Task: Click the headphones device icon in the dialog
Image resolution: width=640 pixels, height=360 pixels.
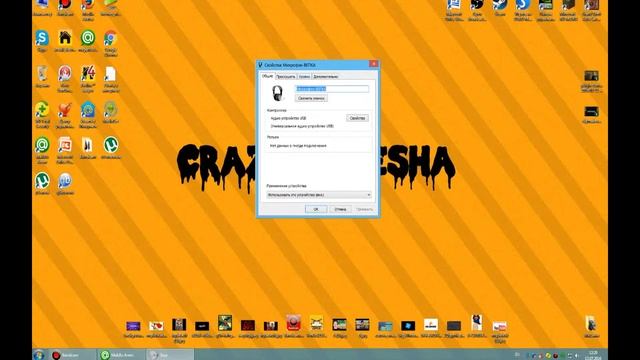Action: (278, 93)
